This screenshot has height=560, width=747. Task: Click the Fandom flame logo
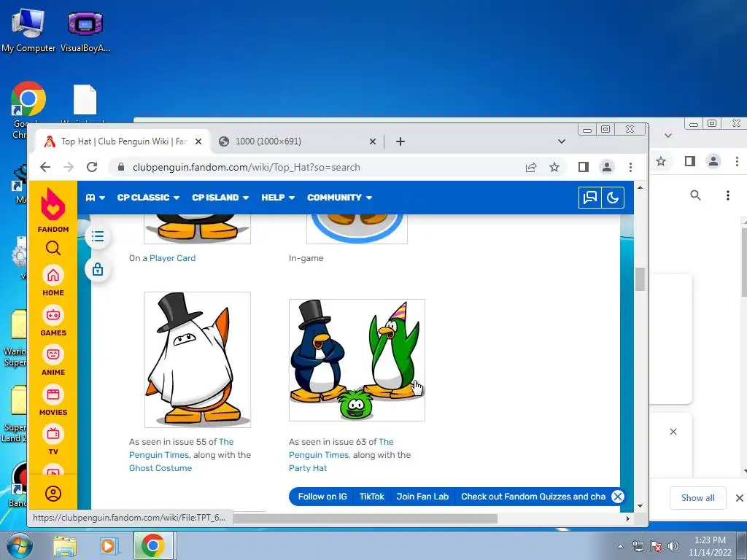(x=53, y=204)
